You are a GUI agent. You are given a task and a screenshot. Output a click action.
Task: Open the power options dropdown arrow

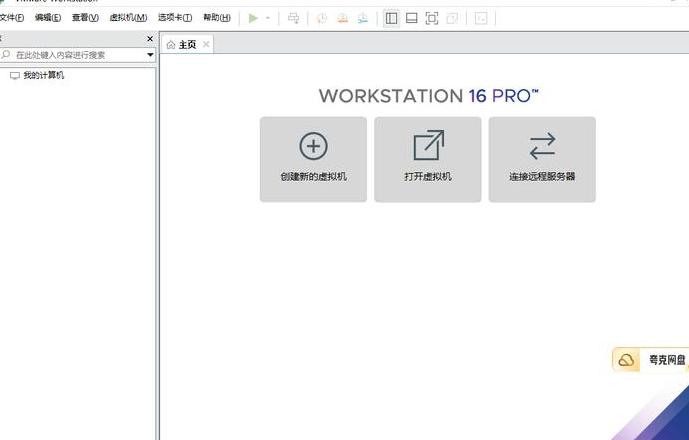coord(268,18)
